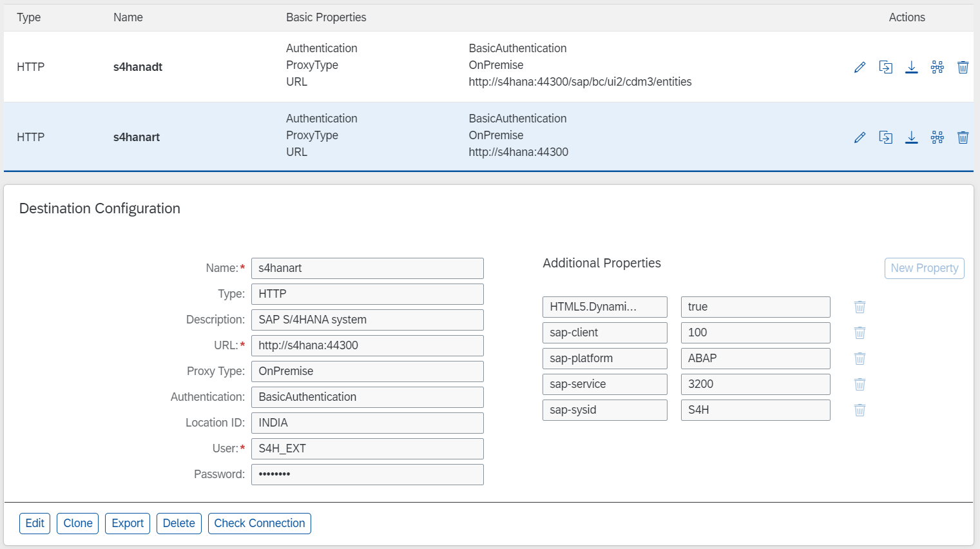The width and height of the screenshot is (980, 549).
Task: Delete s4hanart with the row trash icon
Action: tap(963, 137)
